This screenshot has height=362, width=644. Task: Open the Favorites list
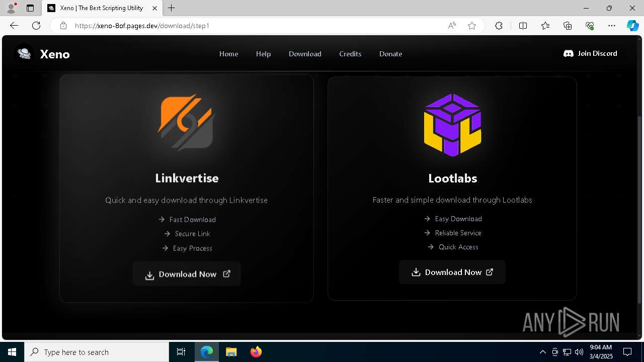click(x=545, y=26)
